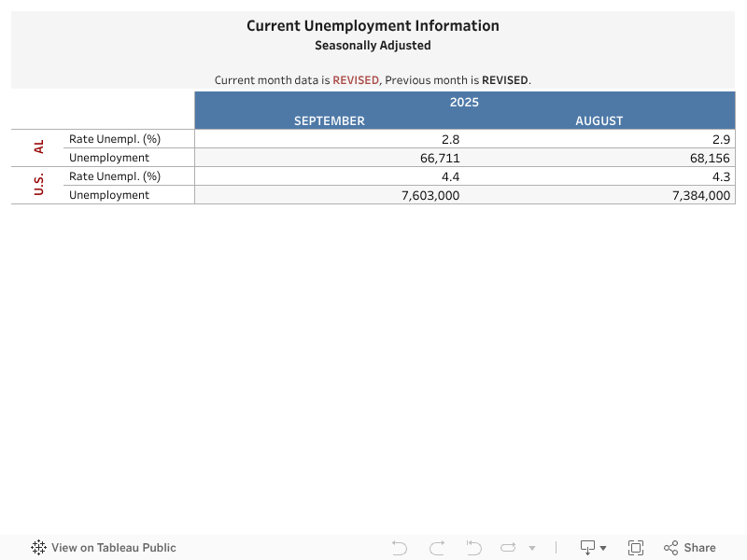Screen dimensions: 747x560
Task: Click the undo arrow icon
Action: tap(399, 548)
